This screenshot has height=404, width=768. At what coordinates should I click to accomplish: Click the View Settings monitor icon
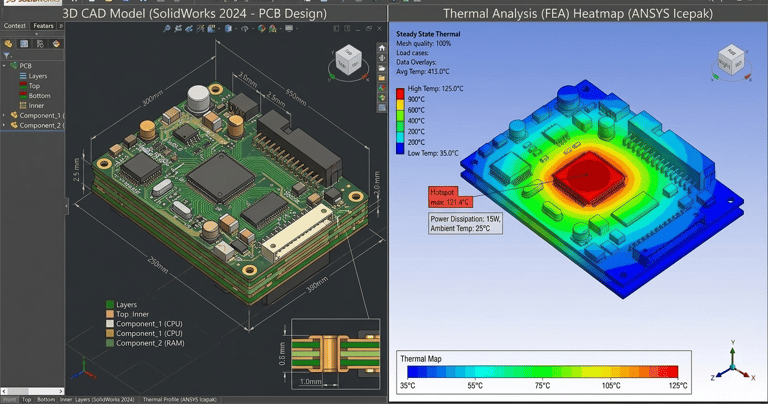(289, 29)
